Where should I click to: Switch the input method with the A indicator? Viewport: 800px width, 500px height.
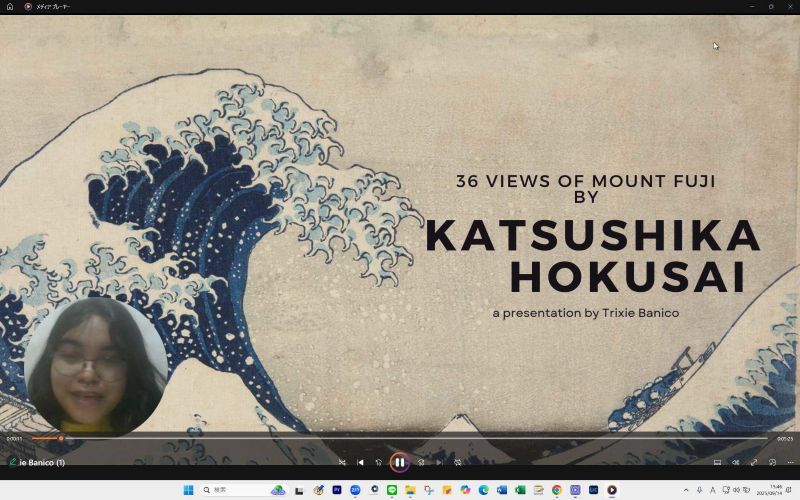click(713, 490)
